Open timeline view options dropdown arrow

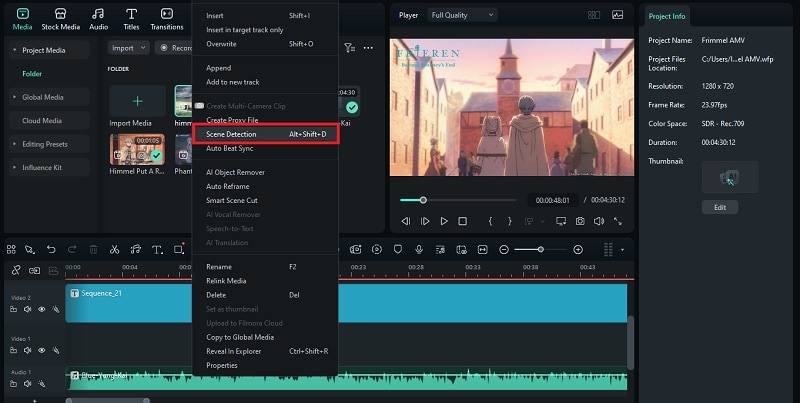click(622, 249)
